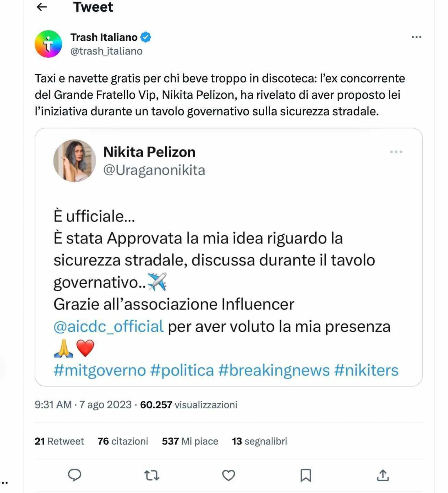Open the tweet's more options menu
This screenshot has width=448, height=493.
417,37
